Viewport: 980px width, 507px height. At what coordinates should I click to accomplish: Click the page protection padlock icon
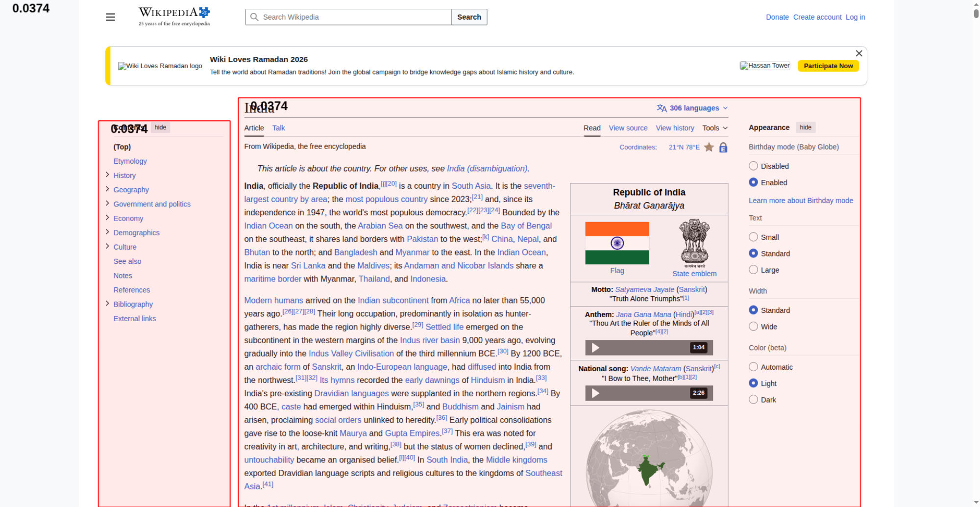[723, 148]
